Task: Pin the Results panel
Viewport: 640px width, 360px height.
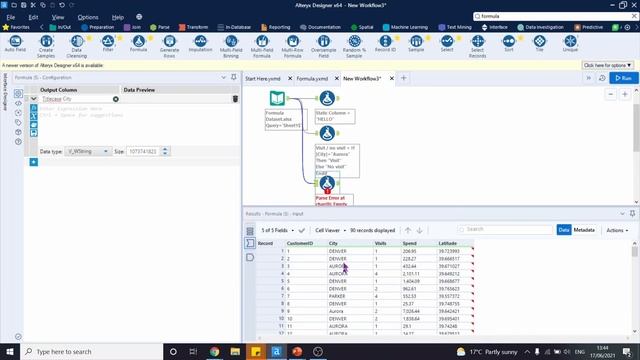Action: [632, 213]
